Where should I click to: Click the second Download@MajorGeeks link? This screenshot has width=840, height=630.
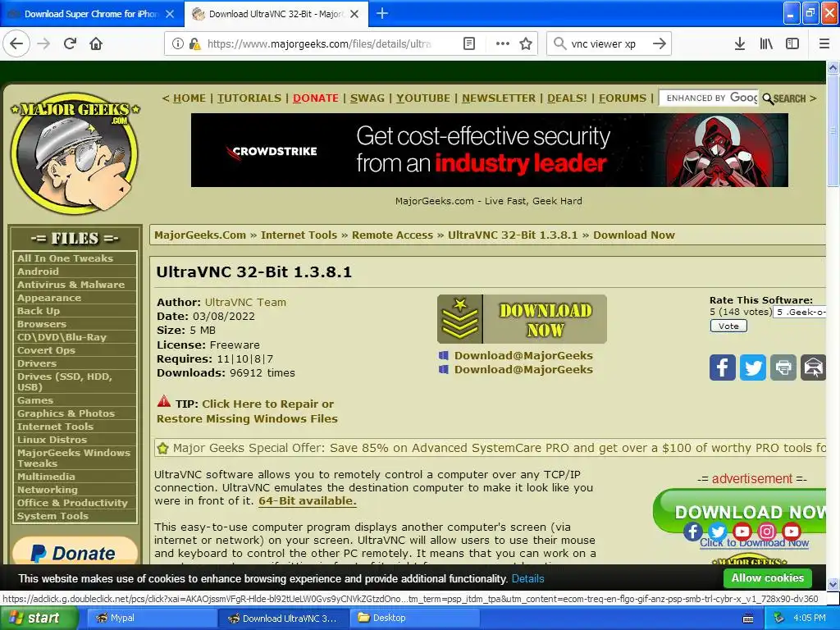523,369
